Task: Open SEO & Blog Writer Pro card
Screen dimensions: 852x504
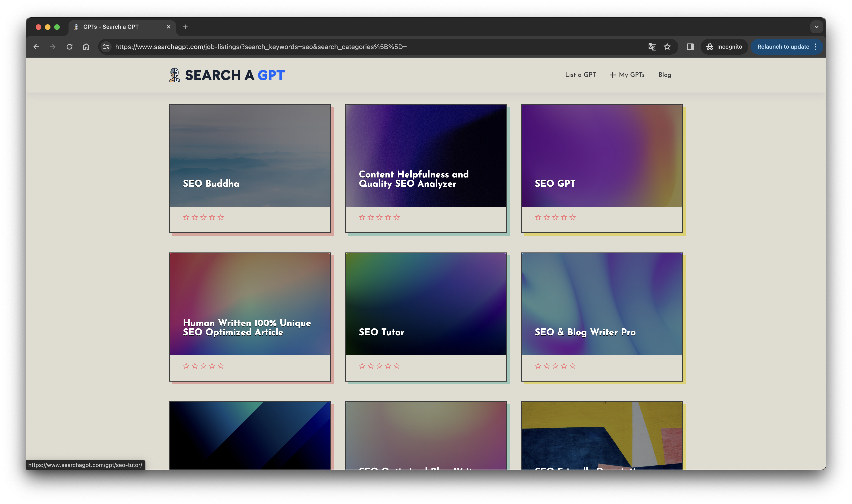Action: point(602,317)
